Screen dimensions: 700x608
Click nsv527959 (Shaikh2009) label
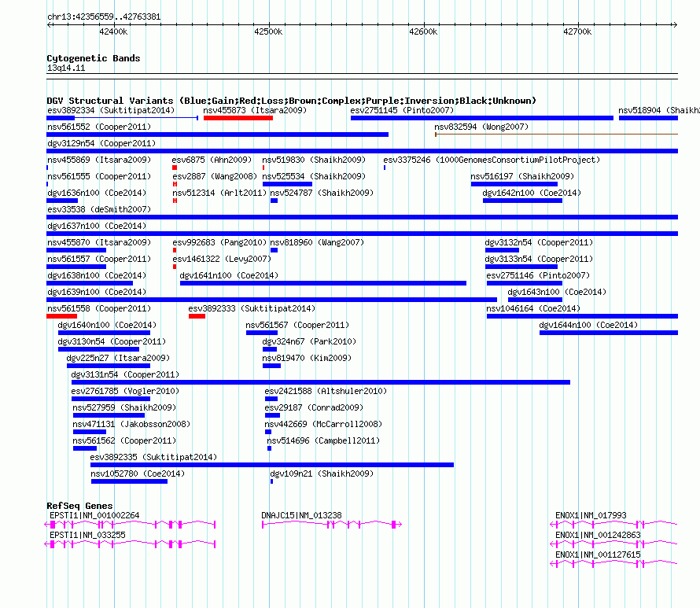(124, 407)
